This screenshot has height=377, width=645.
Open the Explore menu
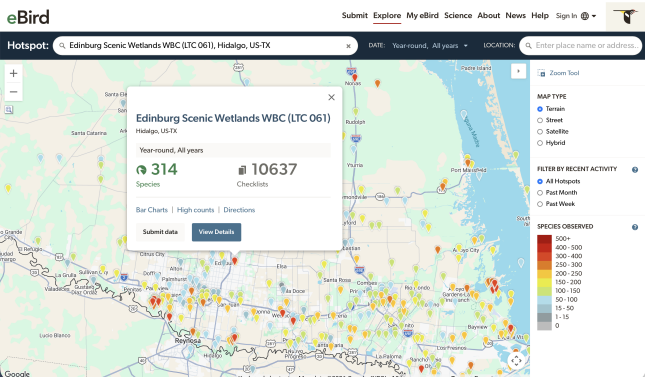point(387,15)
